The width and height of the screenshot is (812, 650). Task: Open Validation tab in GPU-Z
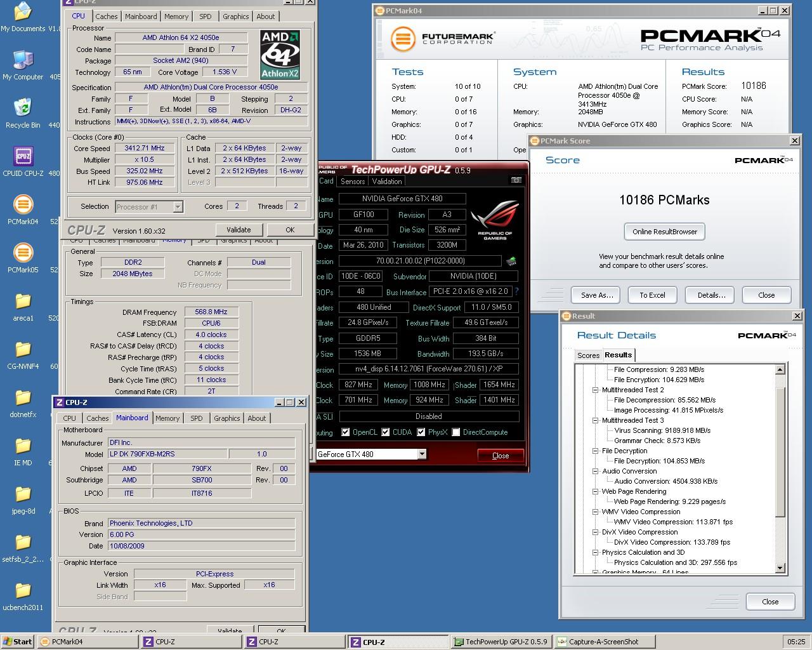tap(387, 181)
